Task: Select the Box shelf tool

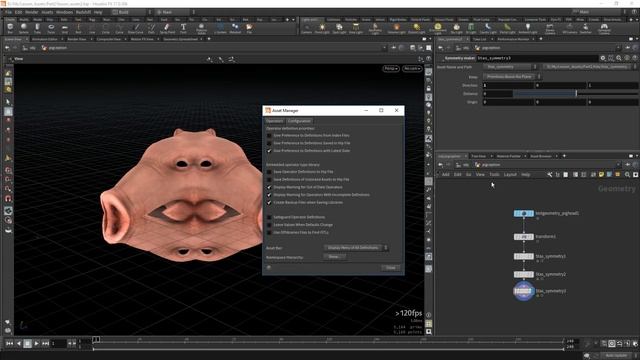Action: pyautogui.click(x=10, y=28)
